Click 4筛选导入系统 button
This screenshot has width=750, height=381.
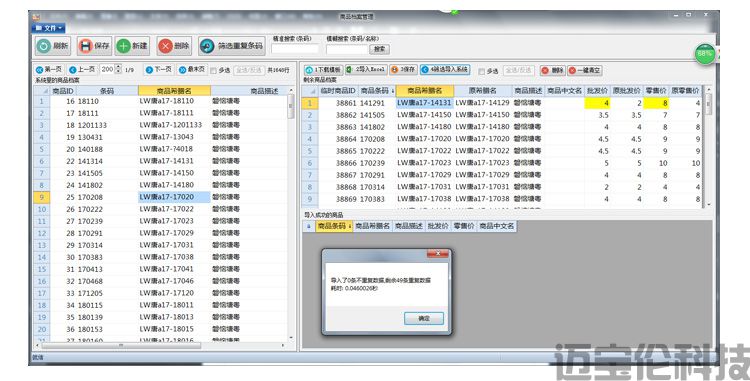[x=445, y=70]
